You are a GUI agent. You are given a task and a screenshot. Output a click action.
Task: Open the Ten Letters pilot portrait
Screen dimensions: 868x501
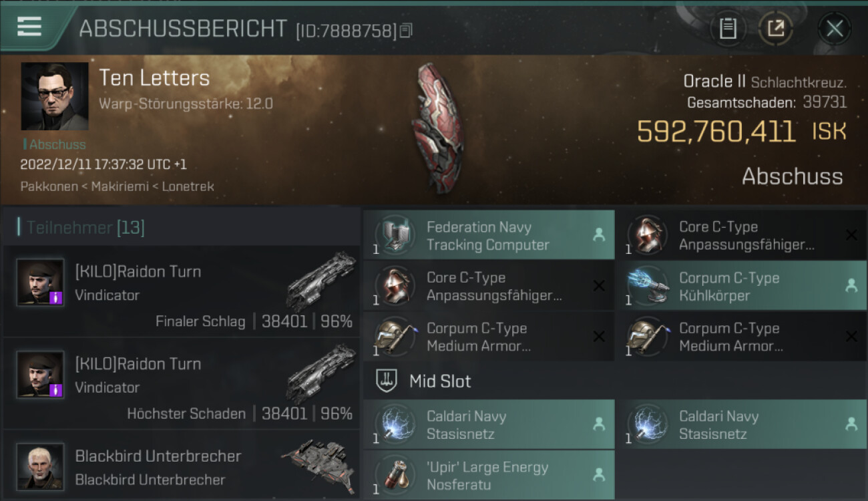pyautogui.click(x=55, y=96)
